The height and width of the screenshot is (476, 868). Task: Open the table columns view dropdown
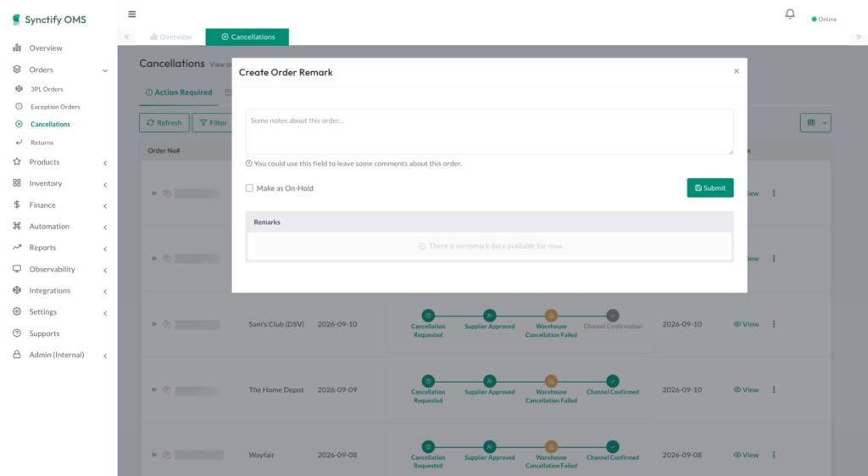[x=815, y=122]
